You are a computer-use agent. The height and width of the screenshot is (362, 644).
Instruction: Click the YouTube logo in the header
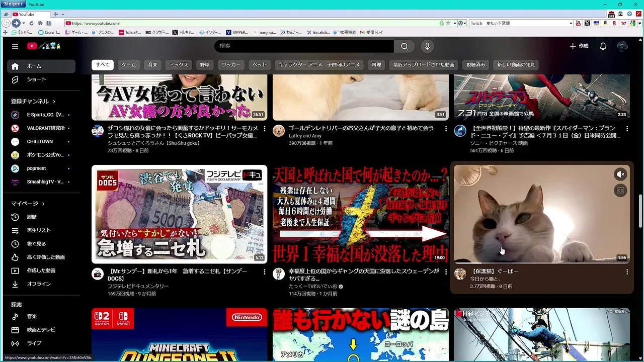coord(44,46)
